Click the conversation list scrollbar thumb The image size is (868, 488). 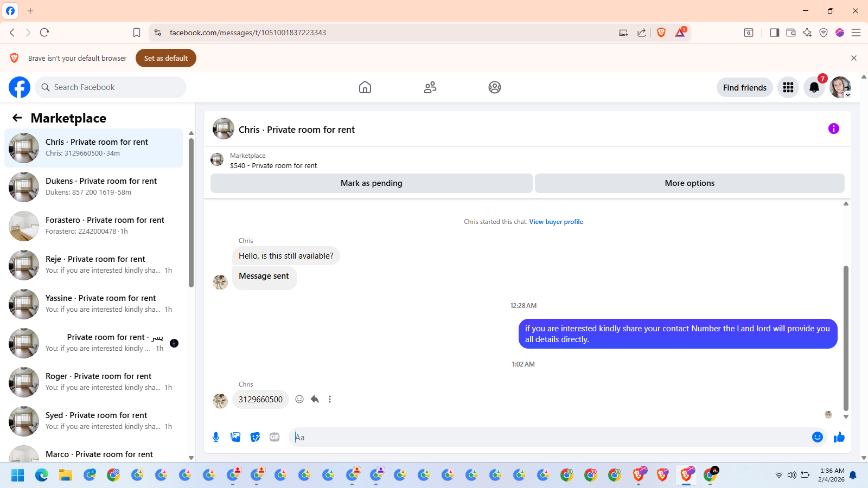pos(191,213)
